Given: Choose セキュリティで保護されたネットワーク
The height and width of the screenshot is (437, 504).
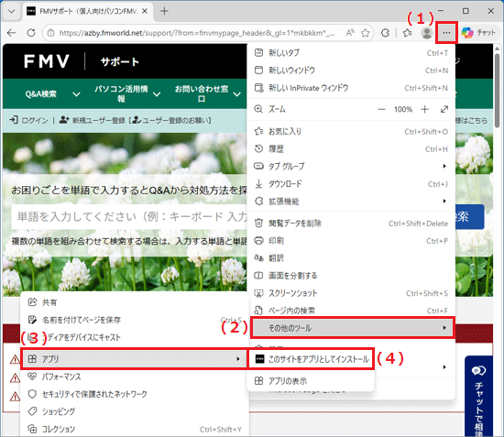Looking at the screenshot, I should point(135,394).
